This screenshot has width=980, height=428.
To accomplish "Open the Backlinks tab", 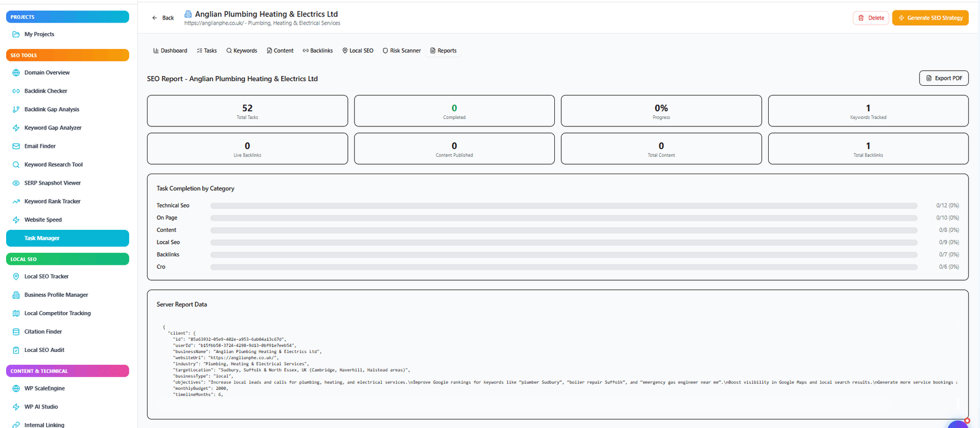I will coord(317,51).
